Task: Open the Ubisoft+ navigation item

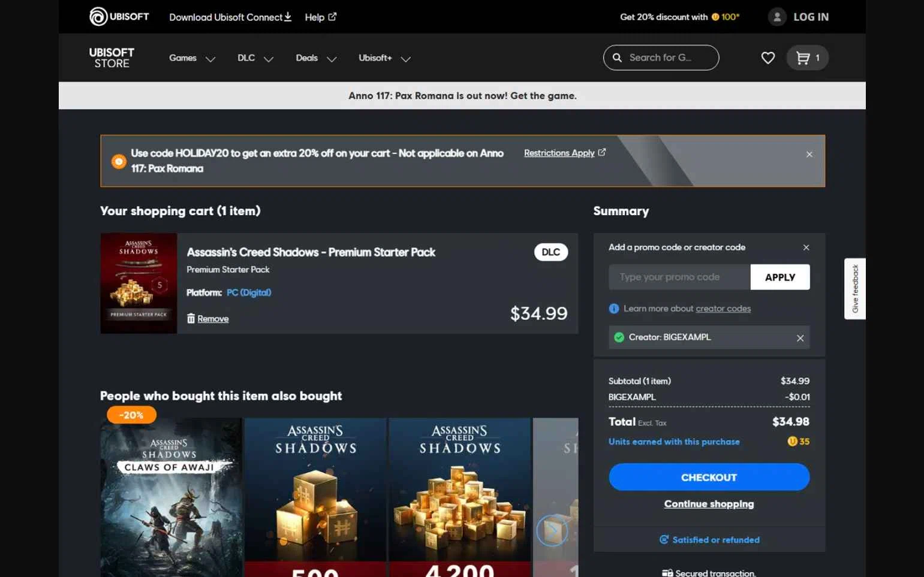Action: 375,58
